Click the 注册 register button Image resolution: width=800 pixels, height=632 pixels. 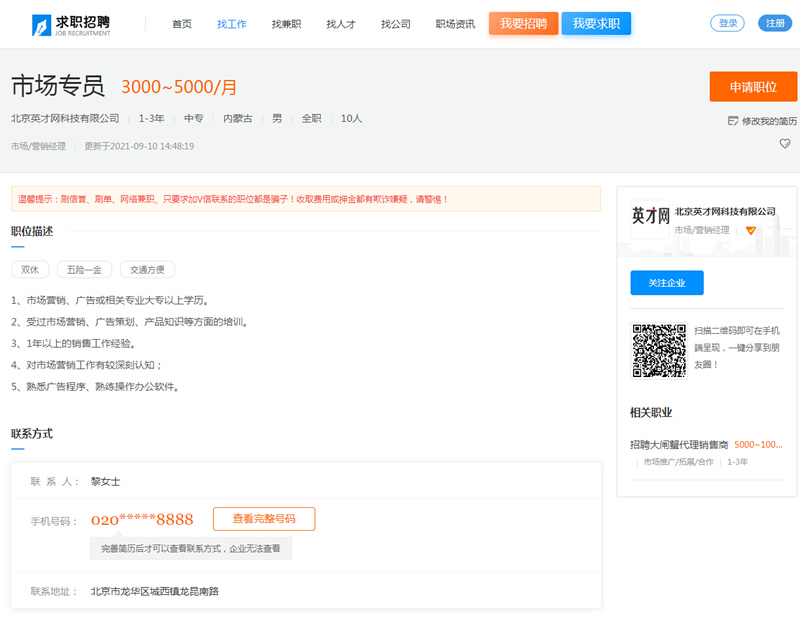pos(775,23)
